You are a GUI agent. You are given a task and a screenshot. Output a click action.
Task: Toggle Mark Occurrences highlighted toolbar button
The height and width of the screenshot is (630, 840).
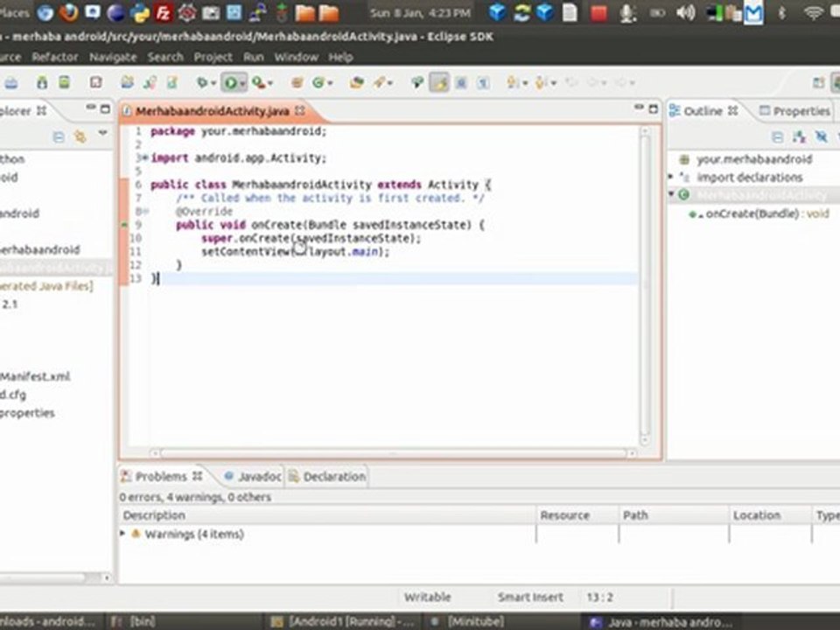tap(438, 83)
